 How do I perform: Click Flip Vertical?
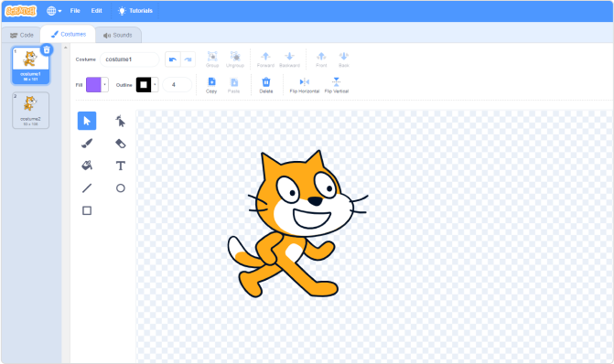[x=337, y=85]
